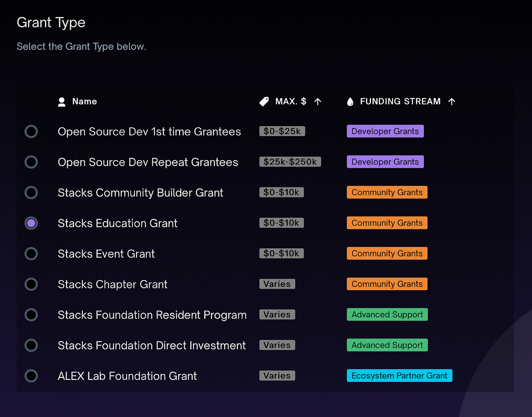The height and width of the screenshot is (417, 532).
Task: Click the Stacks Foundation Direct Investment name
Action: click(x=152, y=345)
